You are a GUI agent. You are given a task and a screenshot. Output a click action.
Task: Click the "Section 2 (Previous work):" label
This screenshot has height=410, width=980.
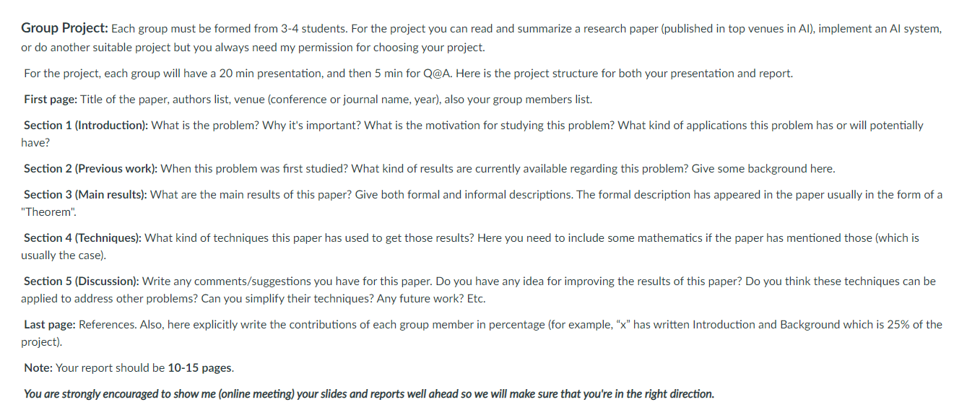pos(90,169)
